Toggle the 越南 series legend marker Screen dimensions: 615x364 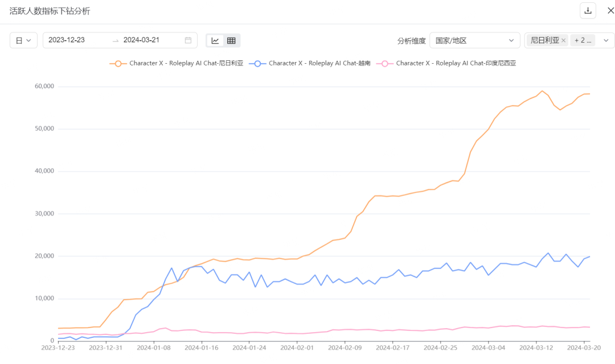257,64
